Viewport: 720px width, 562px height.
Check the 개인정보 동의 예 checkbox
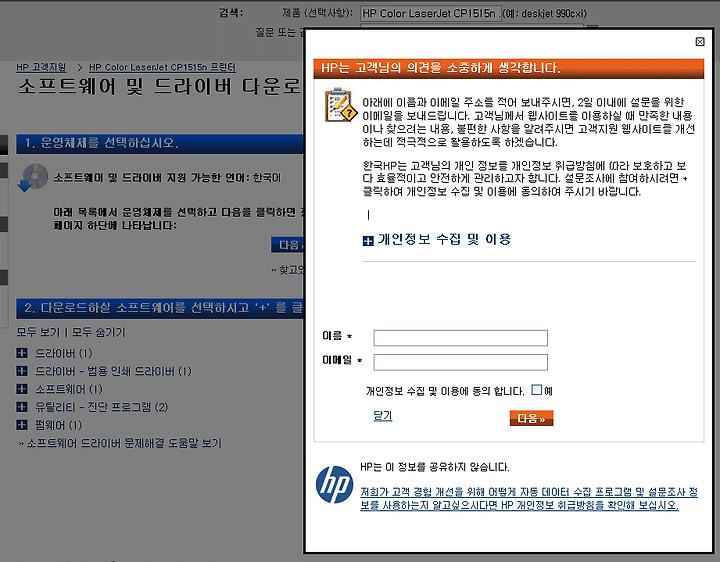tap(536, 390)
